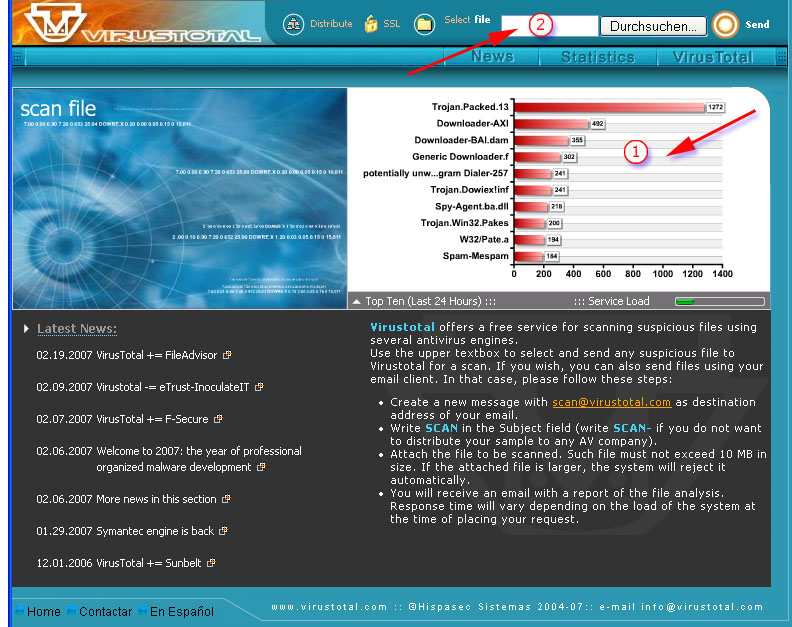Switch language with En Español link
The image size is (792, 627).
pyautogui.click(x=182, y=611)
